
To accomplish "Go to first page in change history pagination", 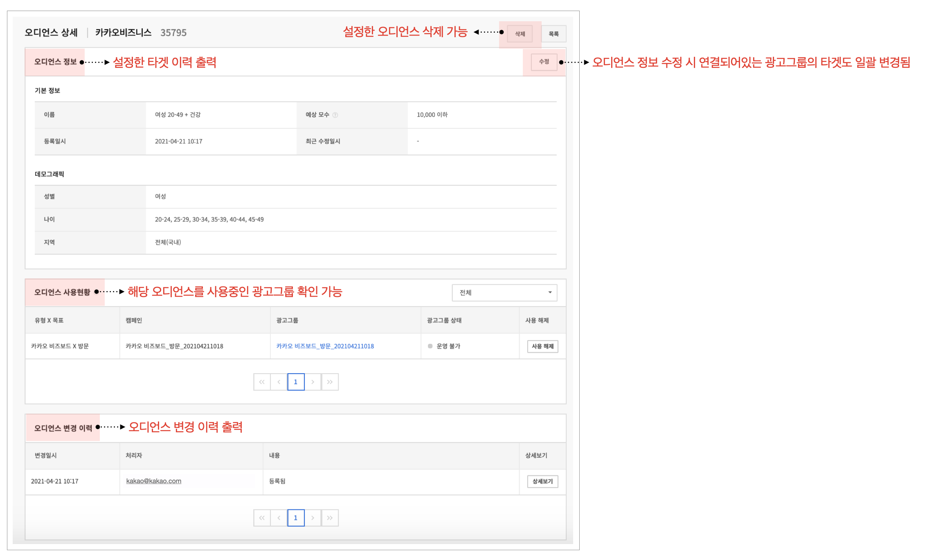I will pyautogui.click(x=262, y=518).
